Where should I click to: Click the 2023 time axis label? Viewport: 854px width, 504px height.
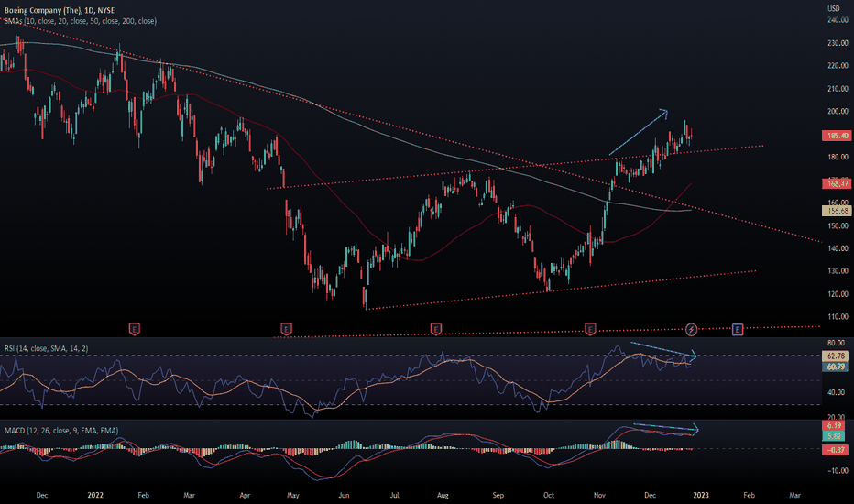tap(701, 495)
